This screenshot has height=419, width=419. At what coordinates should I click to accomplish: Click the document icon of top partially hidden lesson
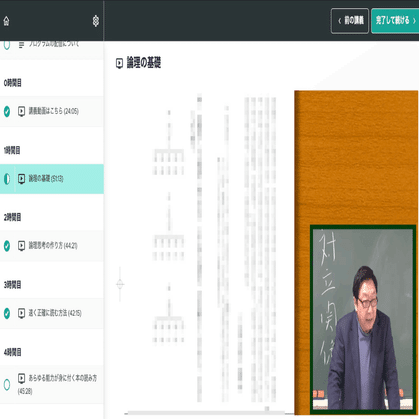pyautogui.click(x=21, y=44)
